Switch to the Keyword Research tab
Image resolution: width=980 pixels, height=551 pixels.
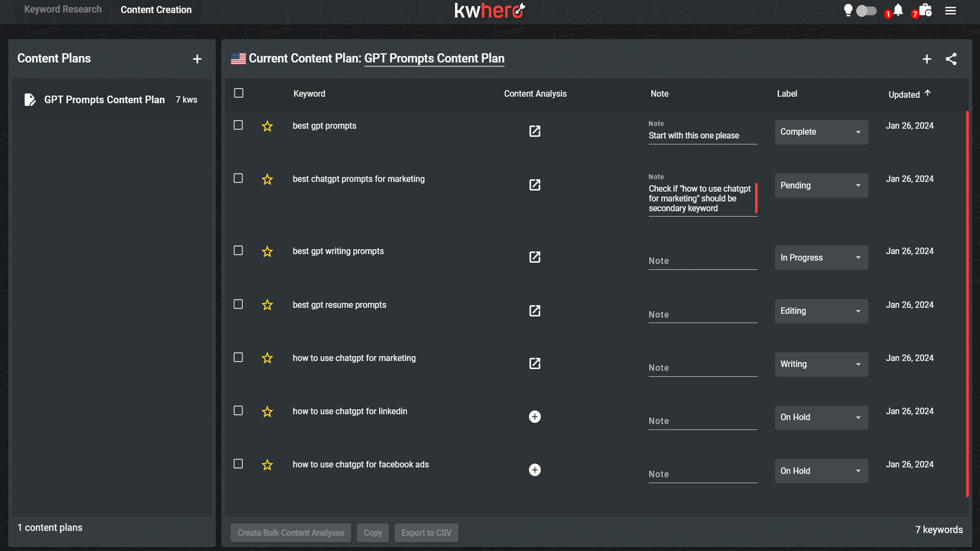point(62,9)
